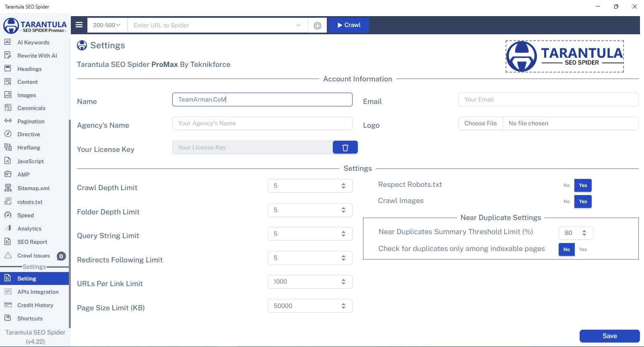Save the settings

pyautogui.click(x=609, y=336)
